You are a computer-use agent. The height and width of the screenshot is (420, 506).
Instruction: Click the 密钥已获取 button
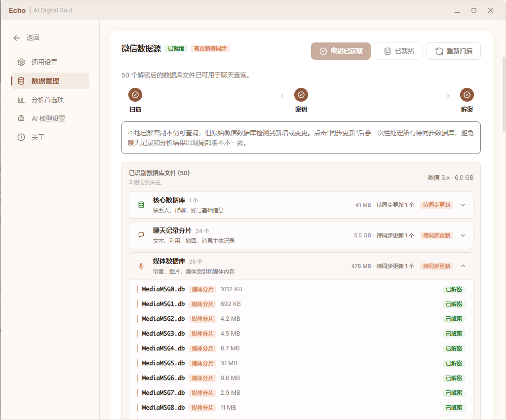pos(341,51)
